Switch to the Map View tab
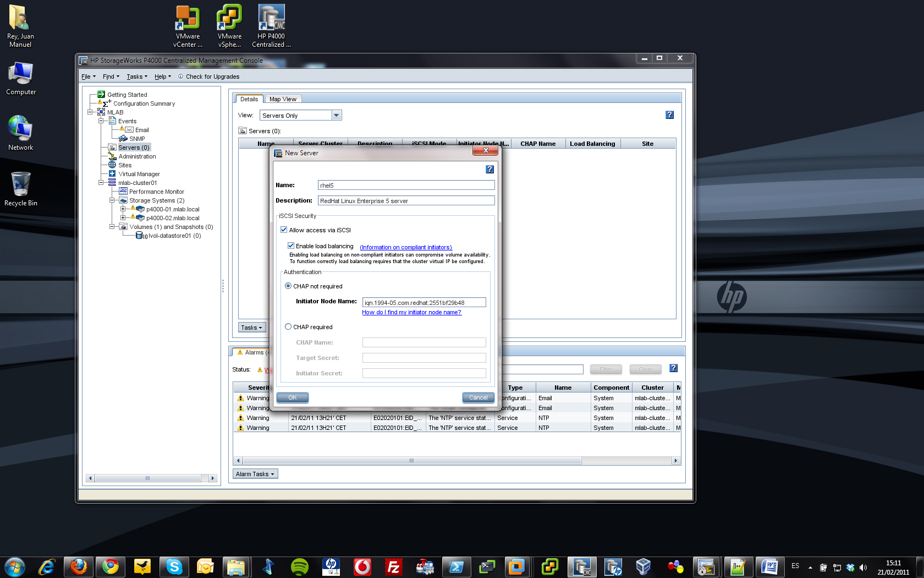 pos(283,99)
